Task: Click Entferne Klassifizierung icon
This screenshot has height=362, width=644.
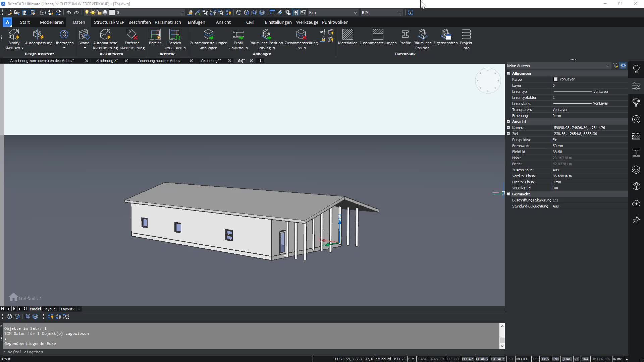Action: pyautogui.click(x=132, y=34)
